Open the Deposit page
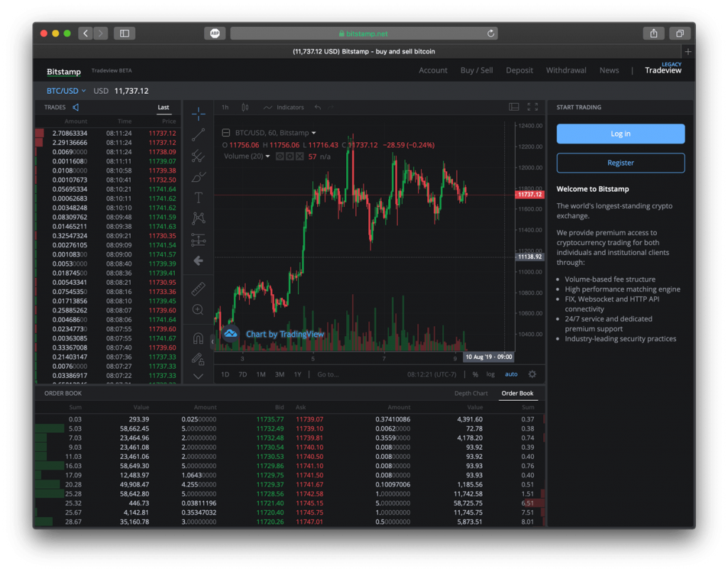 tap(520, 70)
